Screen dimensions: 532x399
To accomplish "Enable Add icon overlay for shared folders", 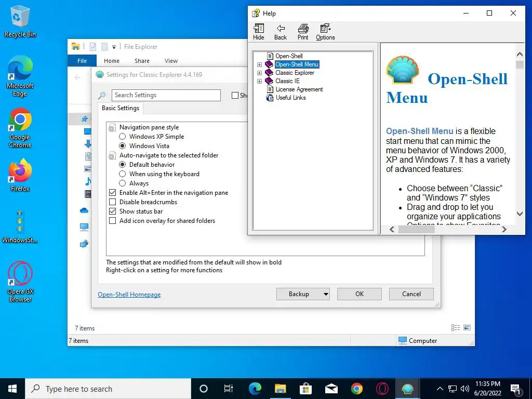I will [x=112, y=220].
